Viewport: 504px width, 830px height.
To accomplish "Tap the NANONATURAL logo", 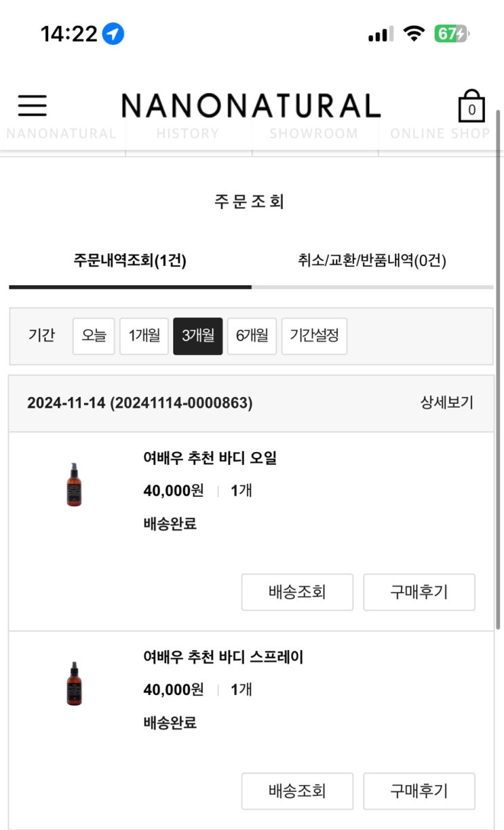I will pyautogui.click(x=251, y=105).
